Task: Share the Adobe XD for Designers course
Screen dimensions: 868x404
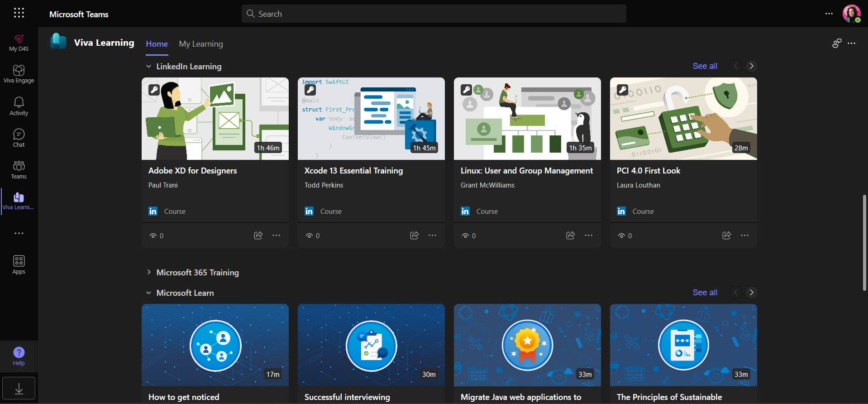Action: point(258,236)
